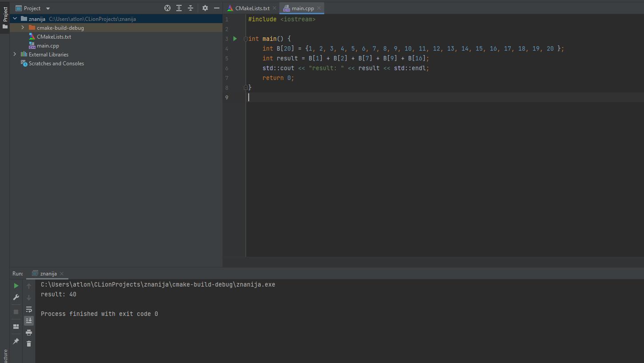Toggle soft-wrap in the Run console

point(29,309)
